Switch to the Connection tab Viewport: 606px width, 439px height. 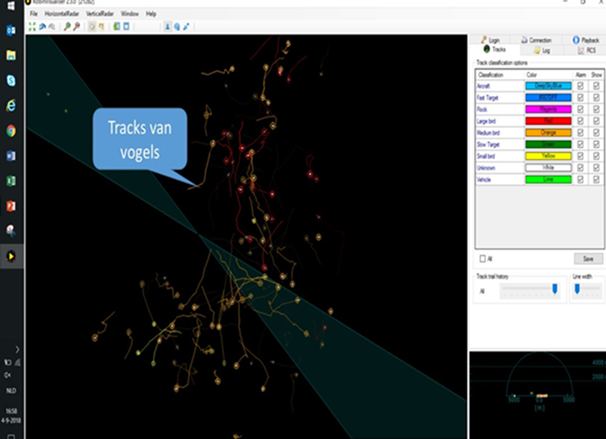click(538, 39)
